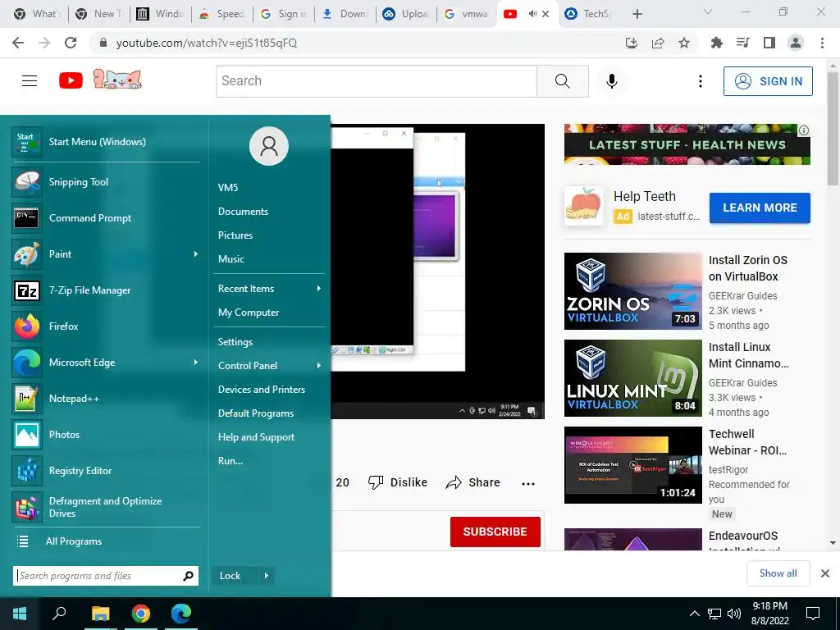This screenshot has height=630, width=840.
Task: Click the Windows Start button on taskbar
Action: [20, 614]
